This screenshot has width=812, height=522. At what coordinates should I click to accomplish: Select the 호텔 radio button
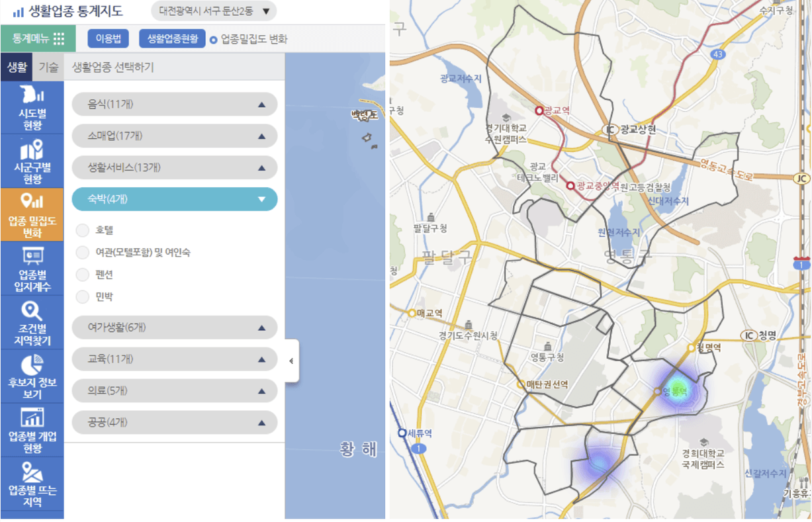pyautogui.click(x=83, y=230)
